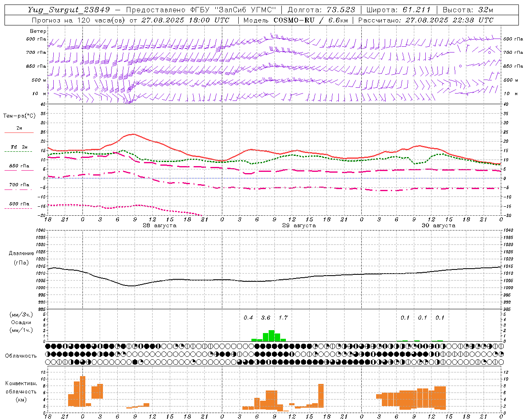Click the Облачность cloud cover label
The image size is (525, 420).
click(x=21, y=356)
